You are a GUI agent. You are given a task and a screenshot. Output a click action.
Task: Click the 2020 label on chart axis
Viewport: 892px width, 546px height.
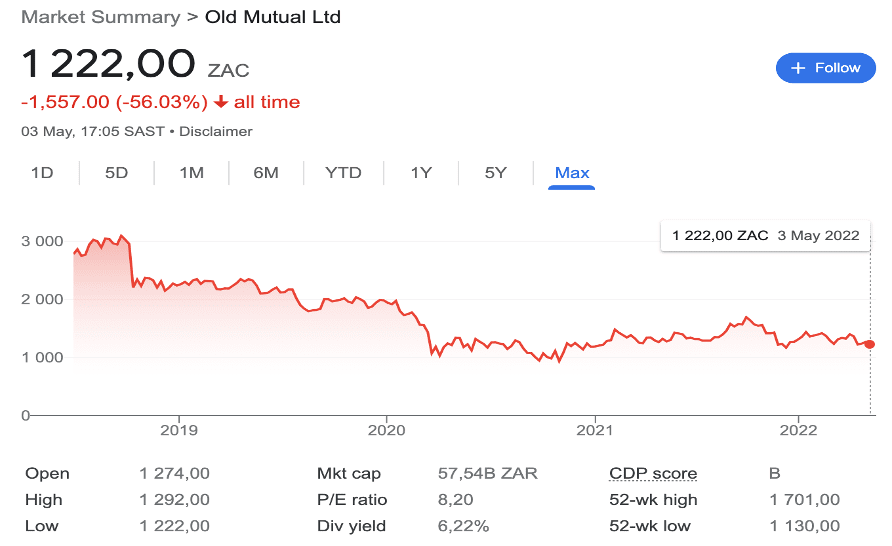click(x=386, y=430)
